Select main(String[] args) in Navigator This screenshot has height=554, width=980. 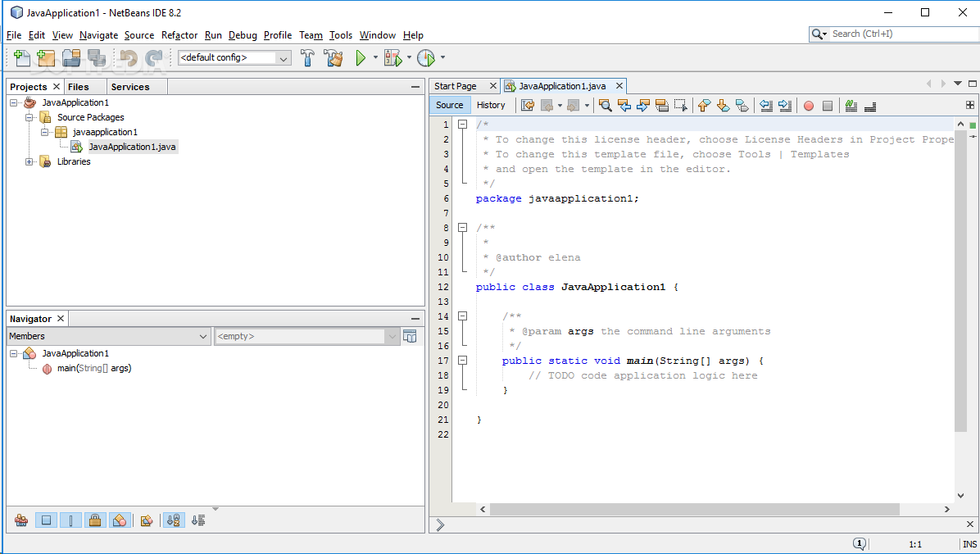coord(94,368)
